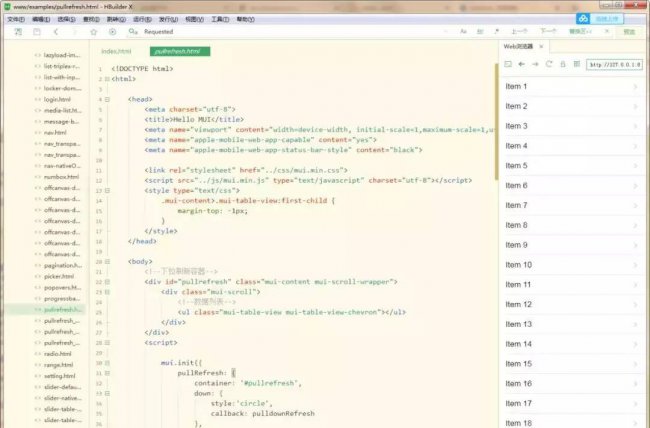Screen dimensions: 650x428
Task: Click the blue cloud icon at top right
Action: pos(583,19)
